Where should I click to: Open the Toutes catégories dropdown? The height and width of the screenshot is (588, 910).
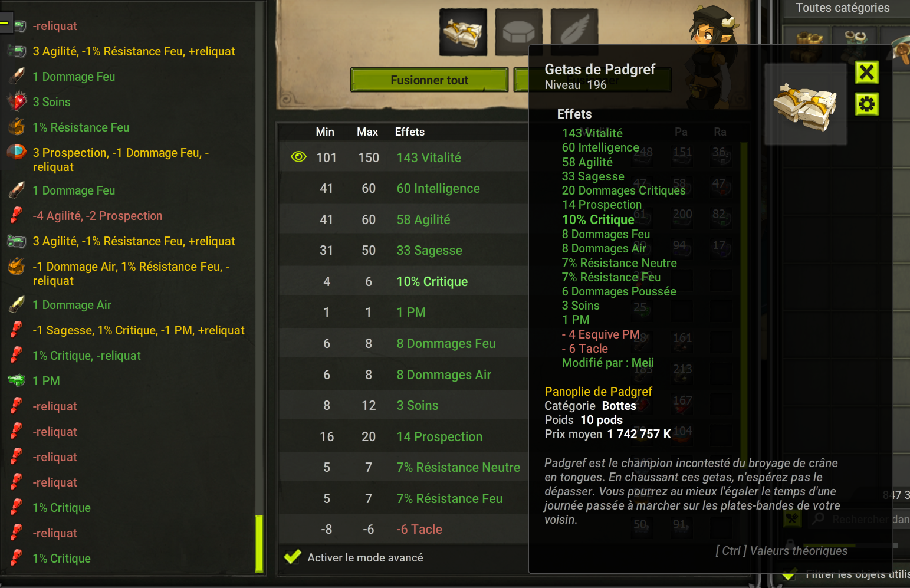pyautogui.click(x=842, y=8)
